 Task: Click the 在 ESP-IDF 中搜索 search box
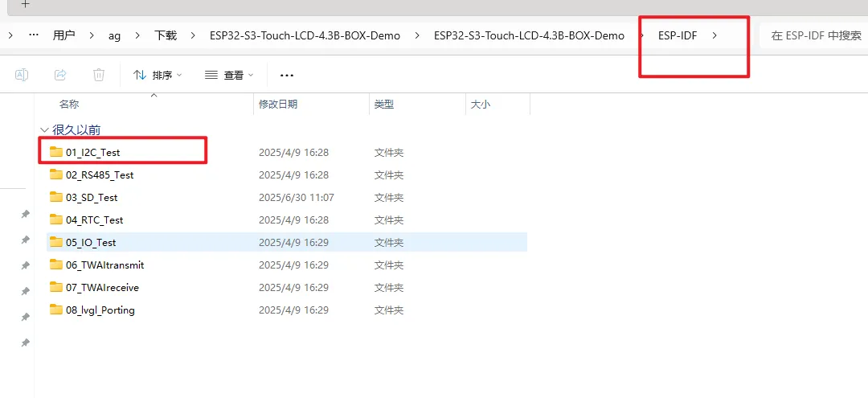(x=815, y=35)
